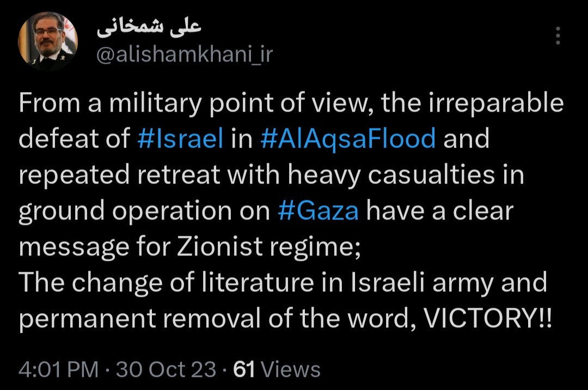This screenshot has height=390, width=588.
Task: Open the #Gaza hashtag
Action: (318, 211)
